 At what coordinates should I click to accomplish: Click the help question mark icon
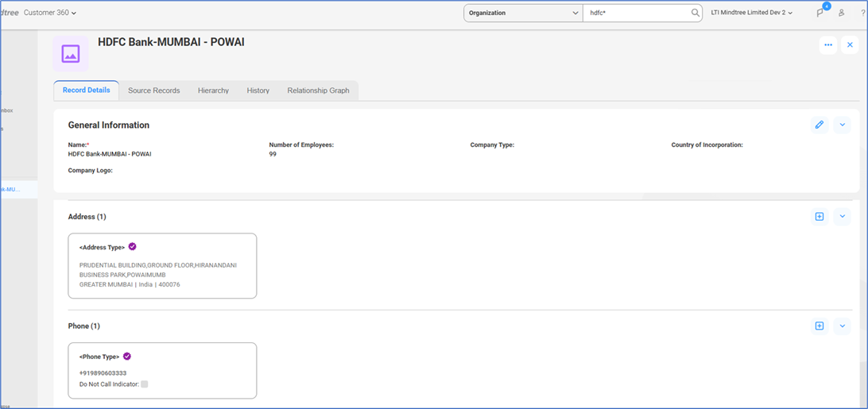click(x=862, y=13)
